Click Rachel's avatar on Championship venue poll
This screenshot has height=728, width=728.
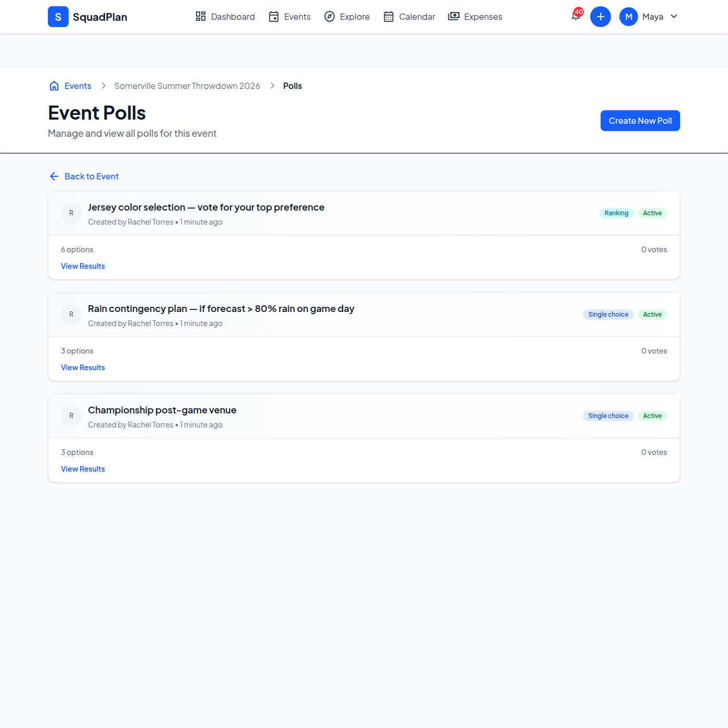click(x=71, y=416)
